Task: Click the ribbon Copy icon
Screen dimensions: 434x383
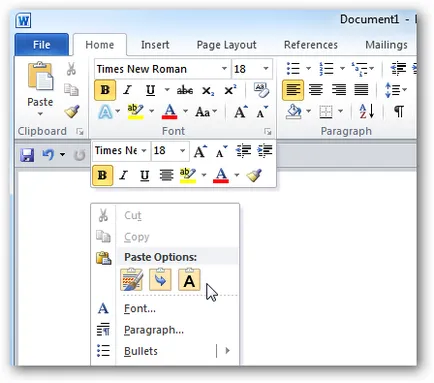Action: point(71,90)
